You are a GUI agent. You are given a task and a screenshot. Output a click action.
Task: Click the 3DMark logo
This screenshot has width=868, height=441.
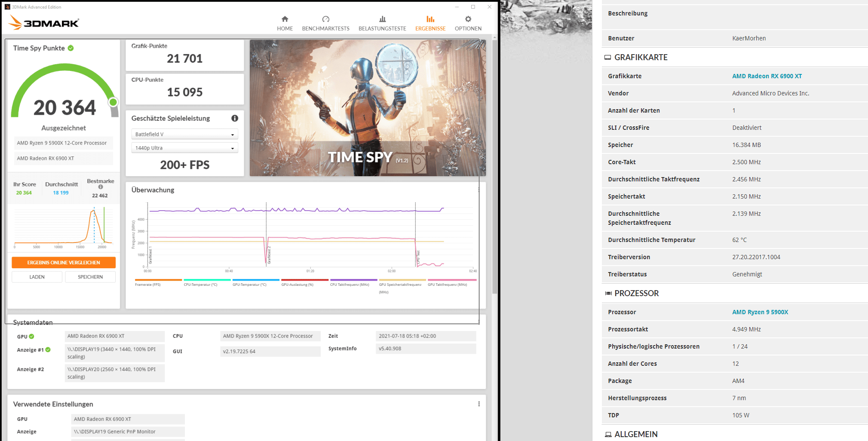[x=43, y=22]
